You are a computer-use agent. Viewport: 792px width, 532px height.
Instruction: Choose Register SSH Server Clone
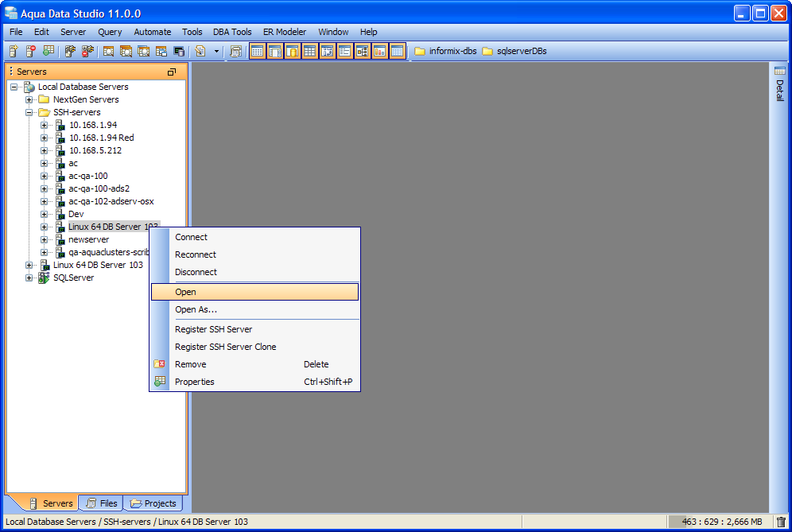pyautogui.click(x=254, y=347)
